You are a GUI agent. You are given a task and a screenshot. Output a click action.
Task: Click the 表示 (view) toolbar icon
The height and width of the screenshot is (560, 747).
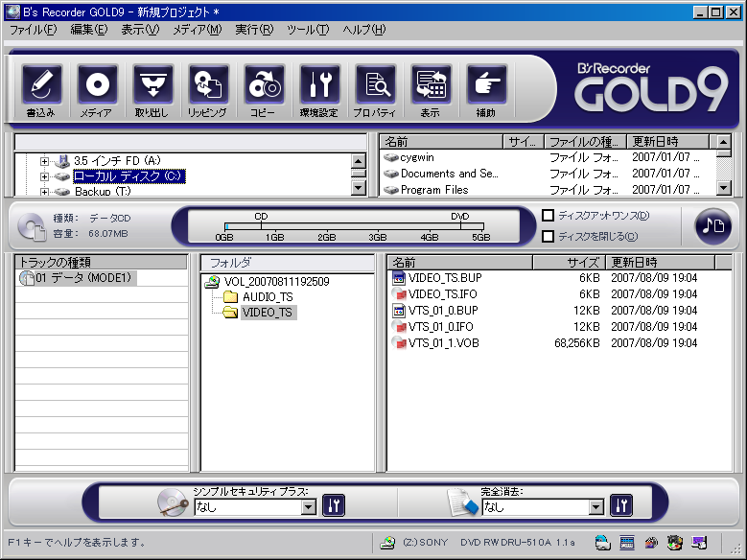pos(431,84)
